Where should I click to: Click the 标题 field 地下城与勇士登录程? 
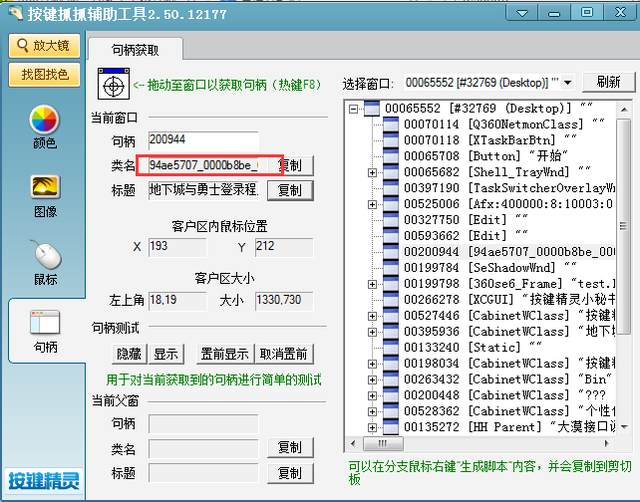(x=203, y=190)
